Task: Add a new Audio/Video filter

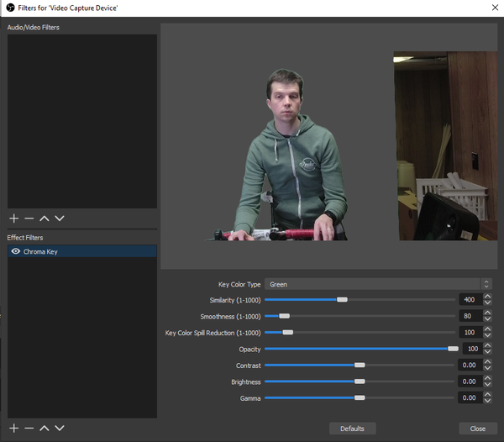Action: pos(14,218)
